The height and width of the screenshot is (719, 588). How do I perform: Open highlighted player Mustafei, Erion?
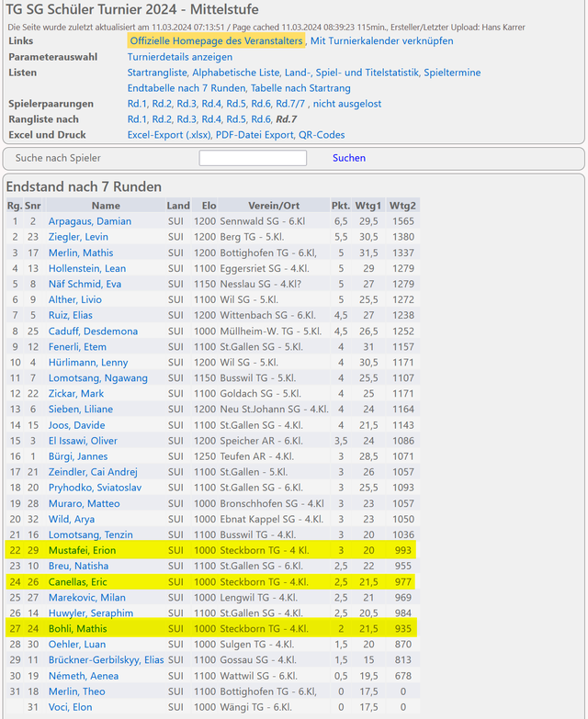click(x=82, y=550)
